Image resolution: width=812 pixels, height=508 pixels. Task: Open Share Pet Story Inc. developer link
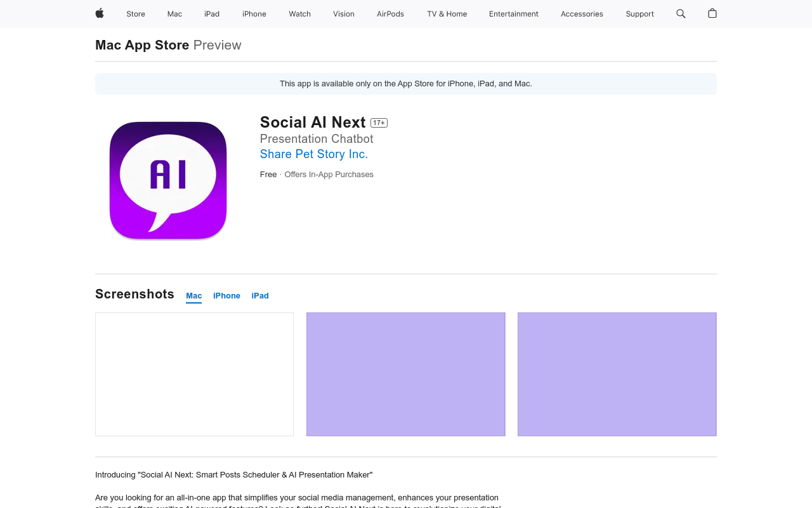click(x=314, y=154)
